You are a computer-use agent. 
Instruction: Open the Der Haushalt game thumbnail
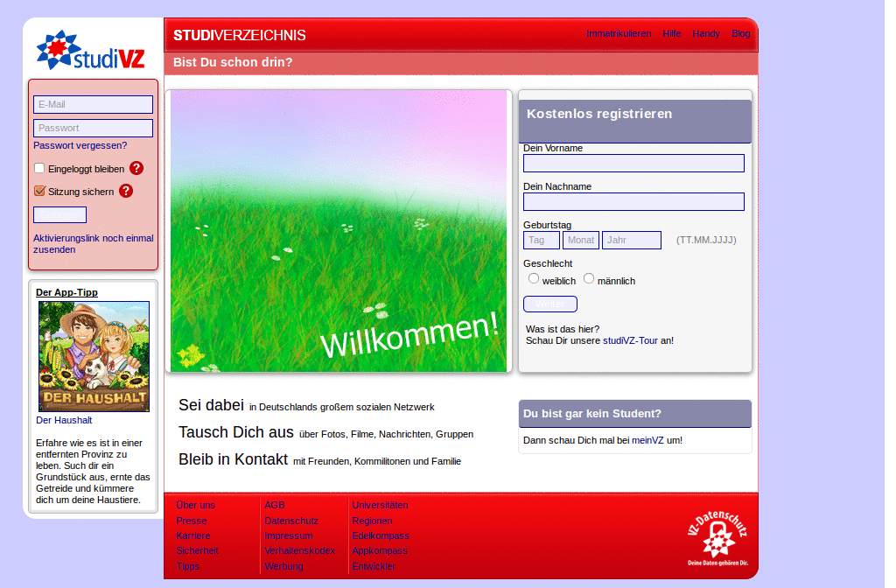pos(94,357)
